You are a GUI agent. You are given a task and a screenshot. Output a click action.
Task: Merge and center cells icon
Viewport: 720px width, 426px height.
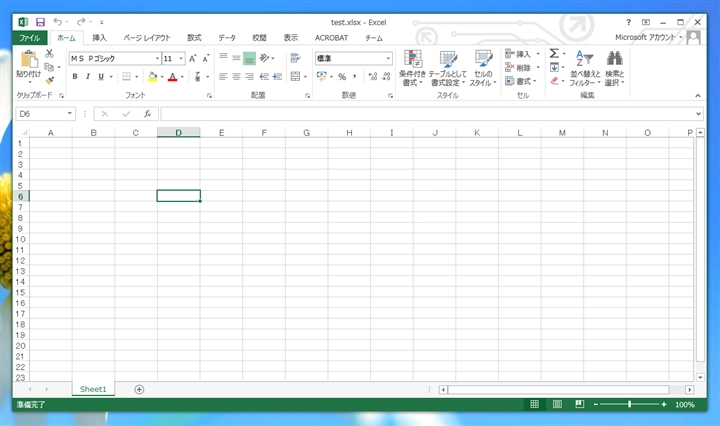[295, 77]
